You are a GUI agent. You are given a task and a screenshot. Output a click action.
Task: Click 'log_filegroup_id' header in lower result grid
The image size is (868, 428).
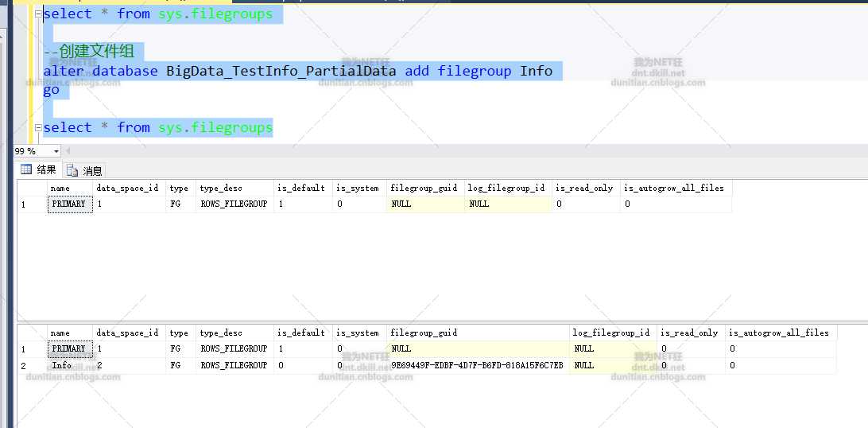pos(614,333)
